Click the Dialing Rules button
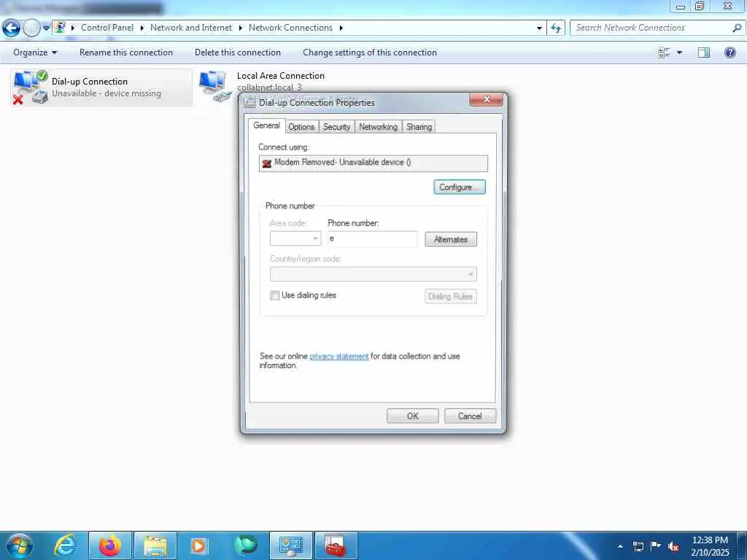This screenshot has width=747, height=560. 450,296
